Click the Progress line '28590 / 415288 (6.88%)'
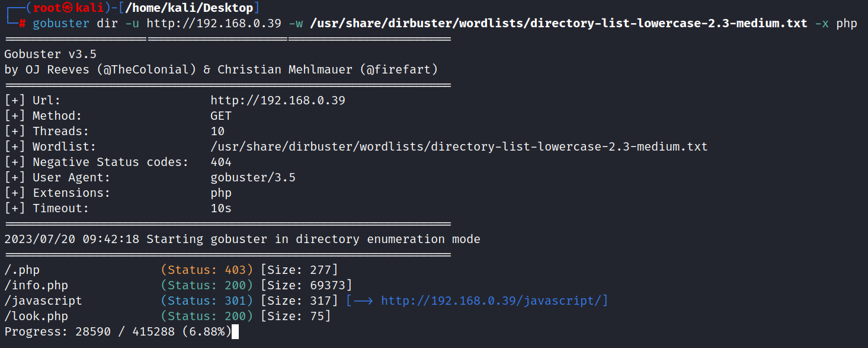 point(118,331)
